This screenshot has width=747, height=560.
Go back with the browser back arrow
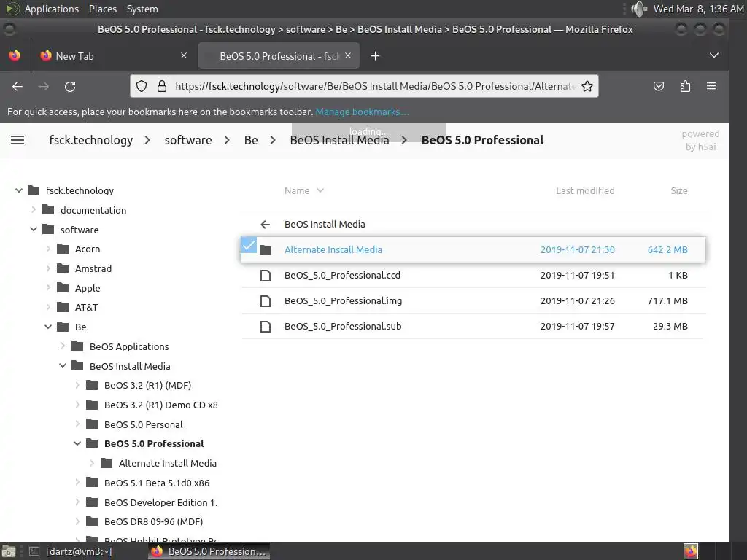(18, 86)
